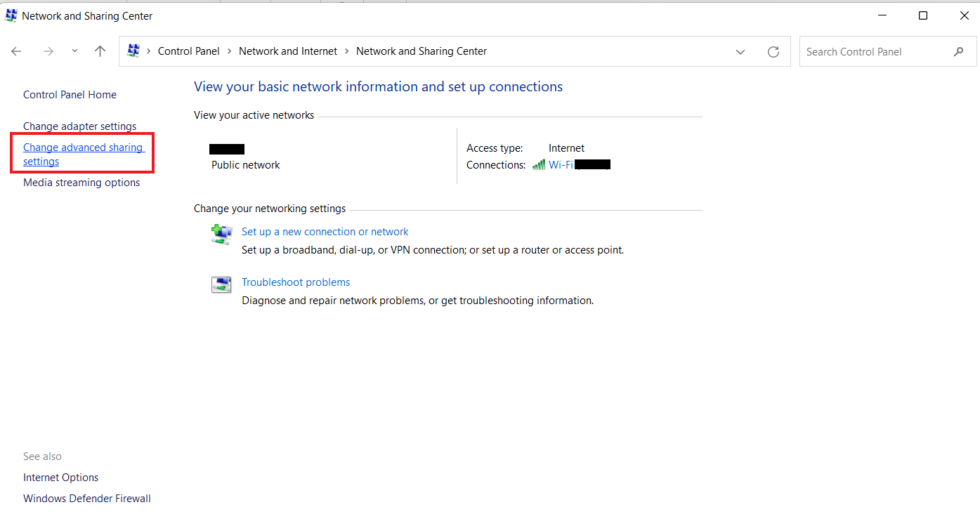Click the Forward navigation arrow
This screenshot has width=980, height=512.
coord(48,51)
